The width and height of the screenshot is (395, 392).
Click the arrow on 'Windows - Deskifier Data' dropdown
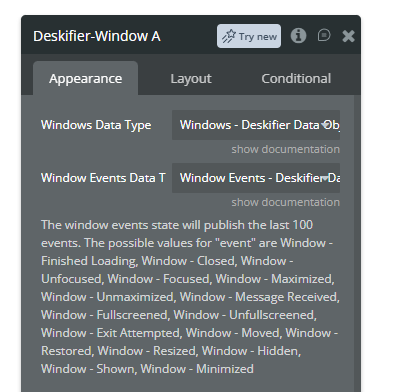coord(325,125)
